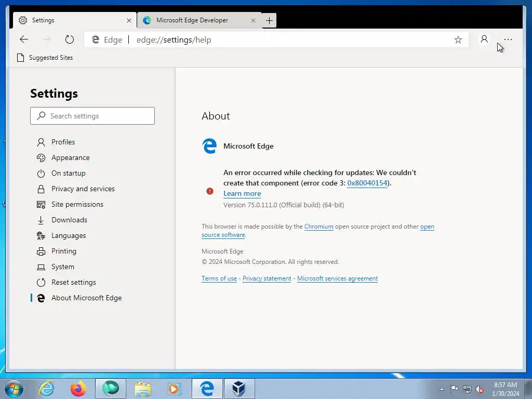Close the Settings tab

(x=129, y=20)
